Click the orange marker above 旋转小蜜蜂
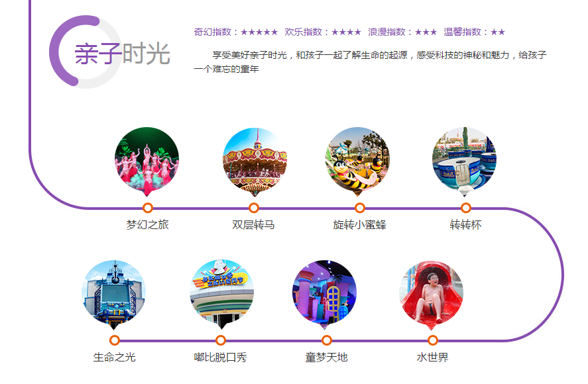 (x=359, y=208)
